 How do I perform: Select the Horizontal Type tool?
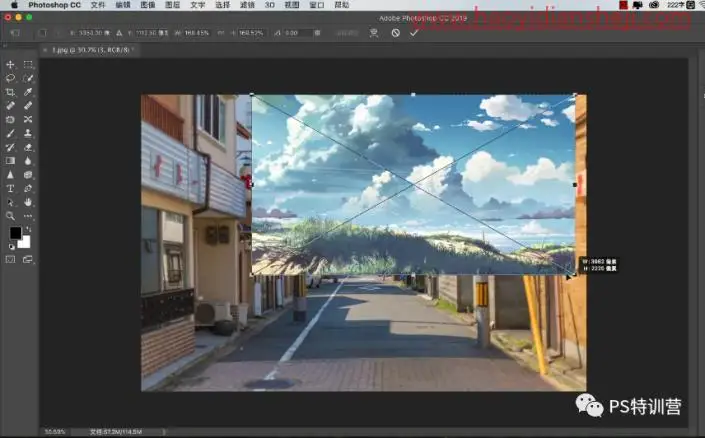(10, 188)
